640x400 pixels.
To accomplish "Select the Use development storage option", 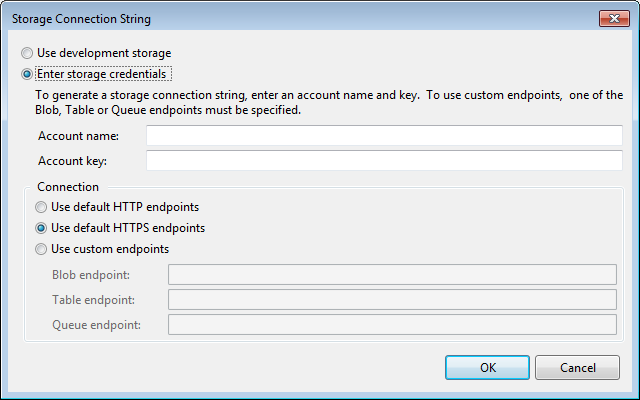I will click(27, 53).
